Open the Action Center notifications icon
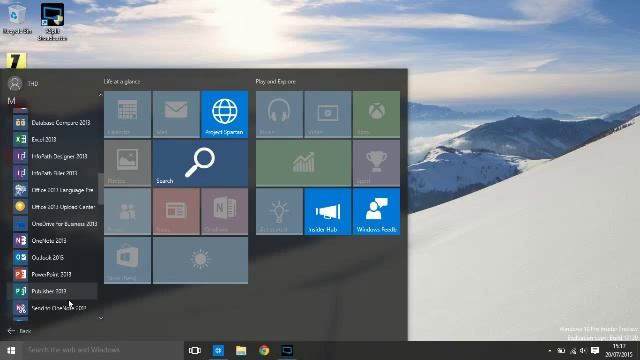 click(595, 351)
